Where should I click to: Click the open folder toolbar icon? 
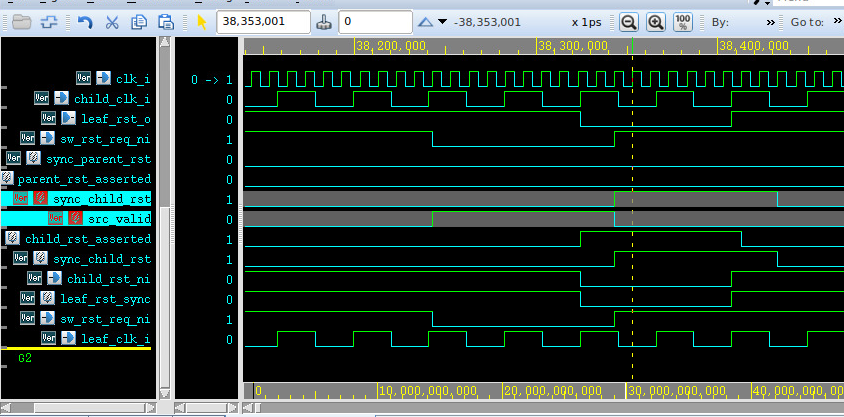[22, 22]
